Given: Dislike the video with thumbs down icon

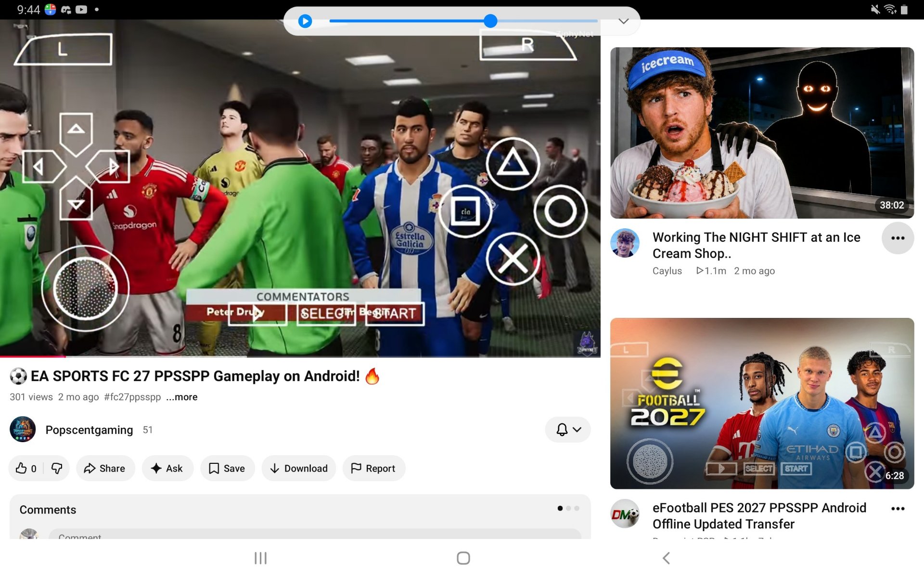Looking at the screenshot, I should (x=57, y=468).
